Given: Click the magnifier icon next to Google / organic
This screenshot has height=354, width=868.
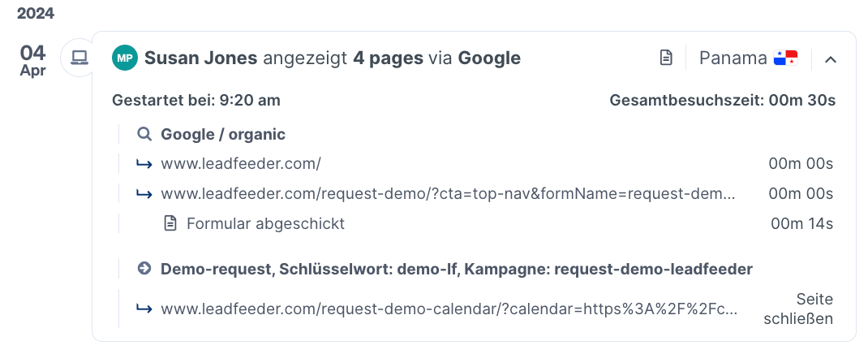Looking at the screenshot, I should pyautogui.click(x=144, y=134).
